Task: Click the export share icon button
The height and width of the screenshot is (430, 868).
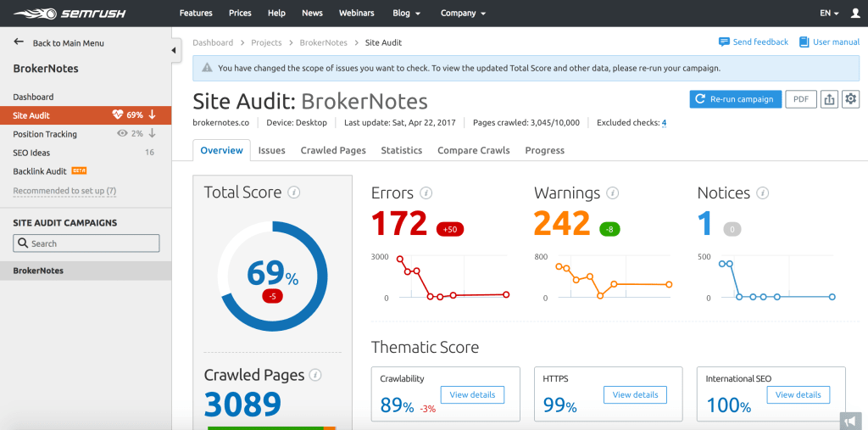Action: [829, 99]
